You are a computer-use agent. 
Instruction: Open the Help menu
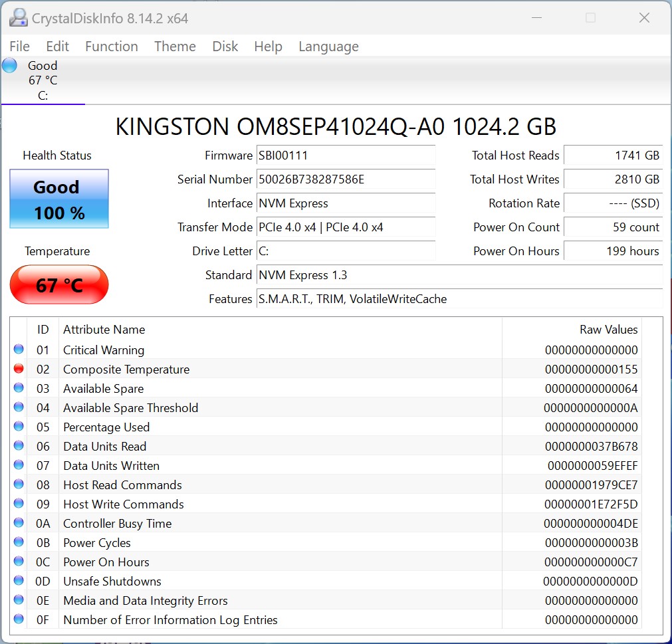(x=269, y=47)
